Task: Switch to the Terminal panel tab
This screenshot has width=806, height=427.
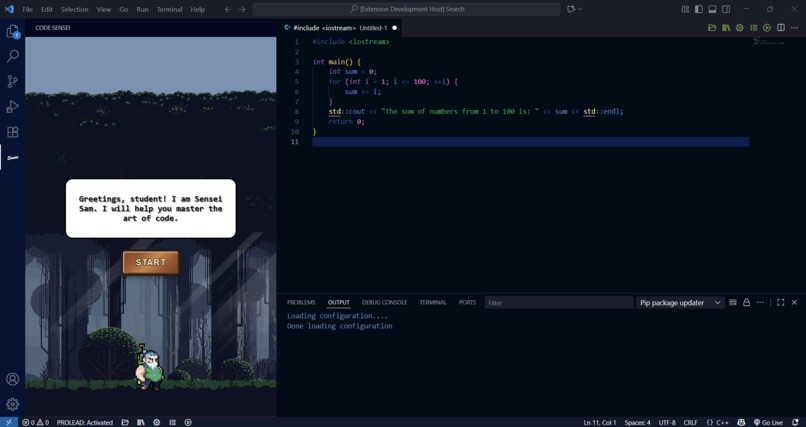Action: pos(433,303)
